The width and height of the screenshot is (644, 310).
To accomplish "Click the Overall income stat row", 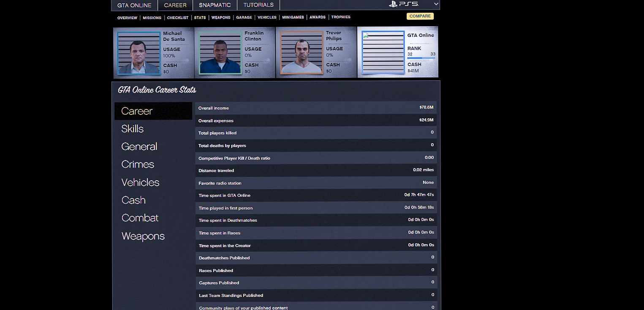I will tap(316, 108).
